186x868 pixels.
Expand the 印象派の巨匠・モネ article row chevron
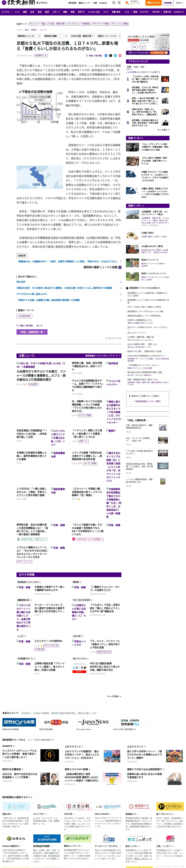pyautogui.click(x=121, y=288)
